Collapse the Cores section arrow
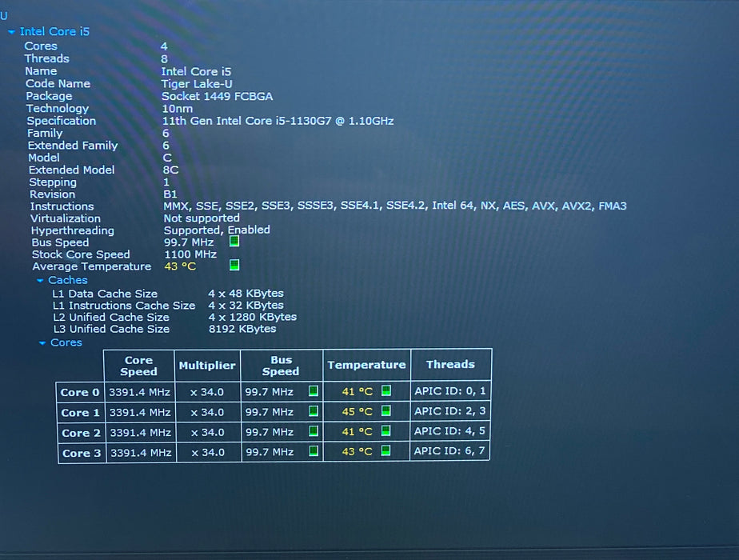This screenshot has height=560, width=739. tap(42, 343)
